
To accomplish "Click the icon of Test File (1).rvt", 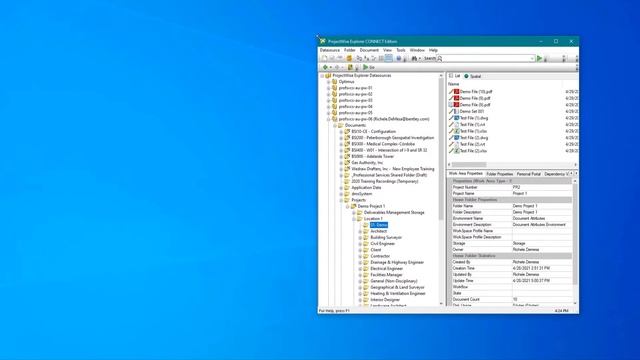I will click(456, 124).
